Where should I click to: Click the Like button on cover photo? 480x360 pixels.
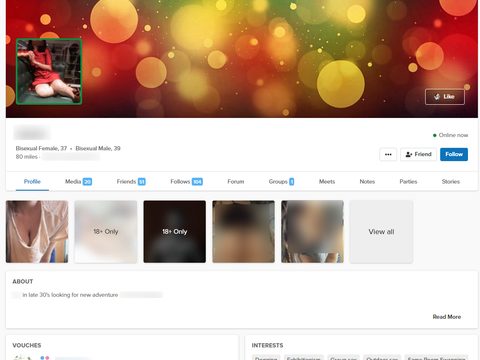point(445,97)
